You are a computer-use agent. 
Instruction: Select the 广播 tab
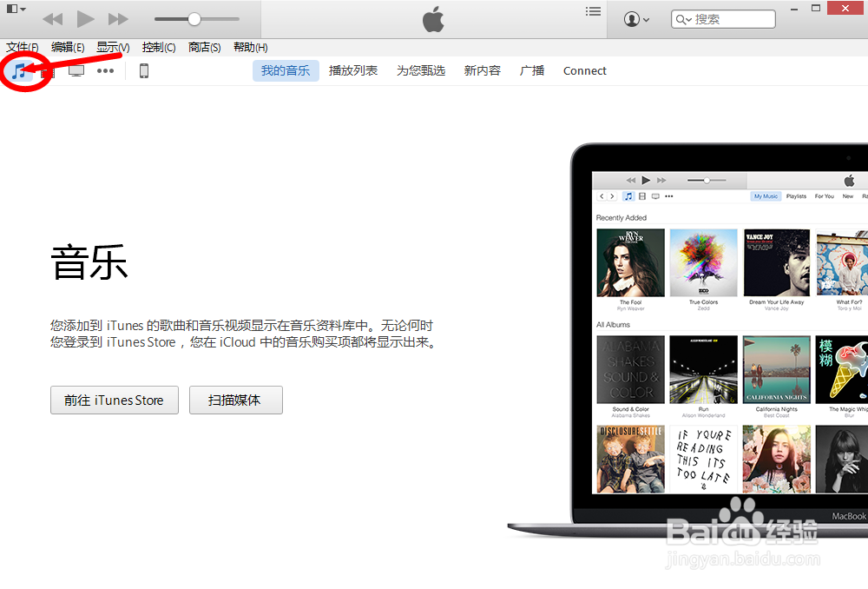[x=532, y=70]
